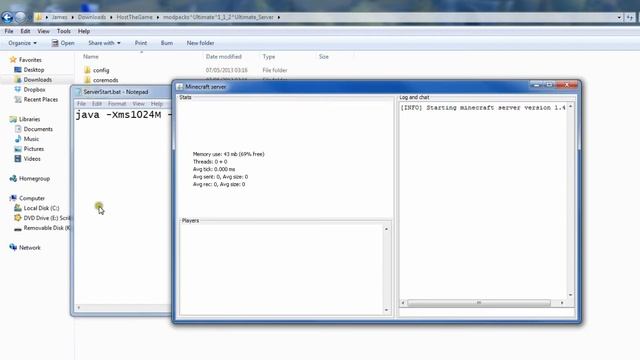Select Computer in the navigation pane
The image size is (640, 360).
click(32, 198)
